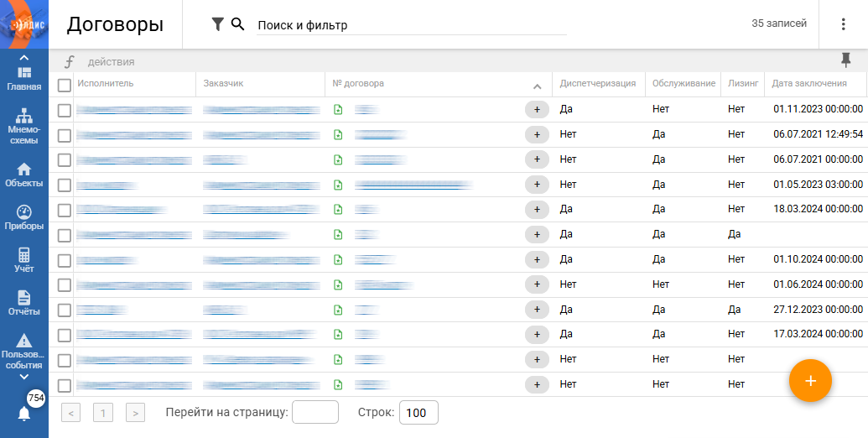Click document icon in 01.06.2024 row
The height and width of the screenshot is (438, 868).
pos(338,284)
